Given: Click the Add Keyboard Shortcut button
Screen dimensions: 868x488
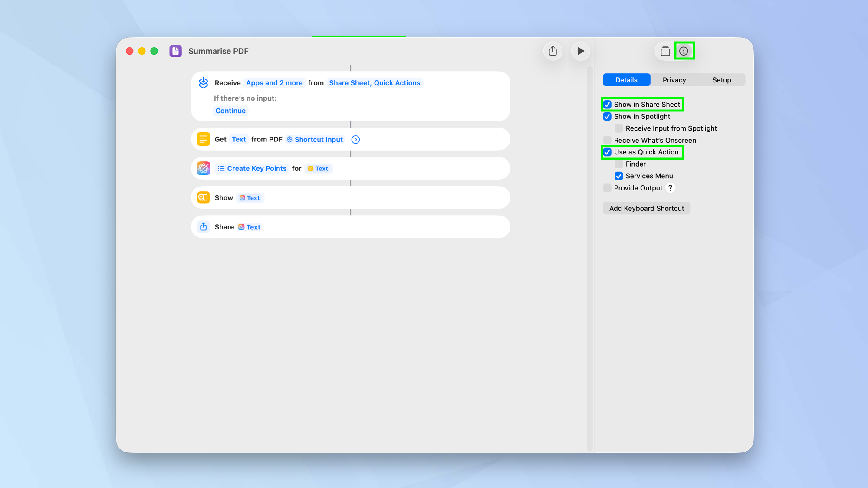Looking at the screenshot, I should pyautogui.click(x=646, y=208).
